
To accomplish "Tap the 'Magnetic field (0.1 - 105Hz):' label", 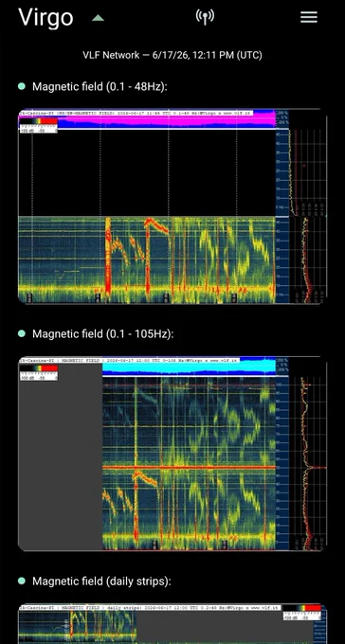I will 102,334.
